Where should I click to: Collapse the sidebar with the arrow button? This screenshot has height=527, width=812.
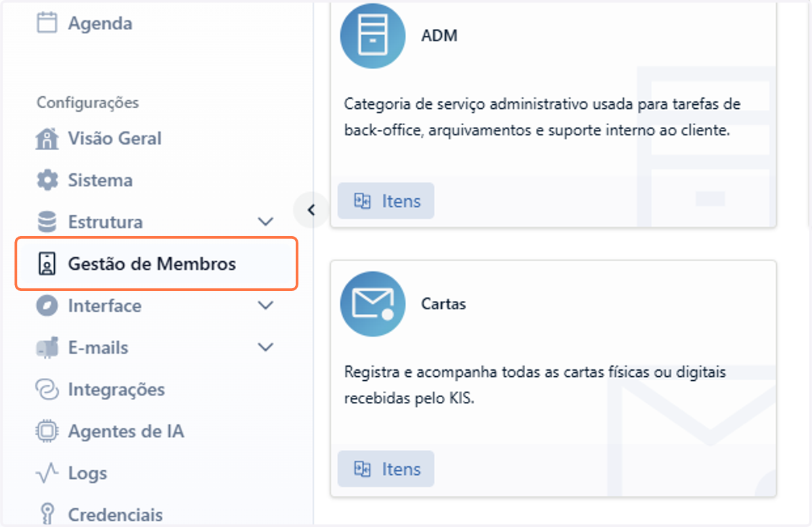pos(311,210)
